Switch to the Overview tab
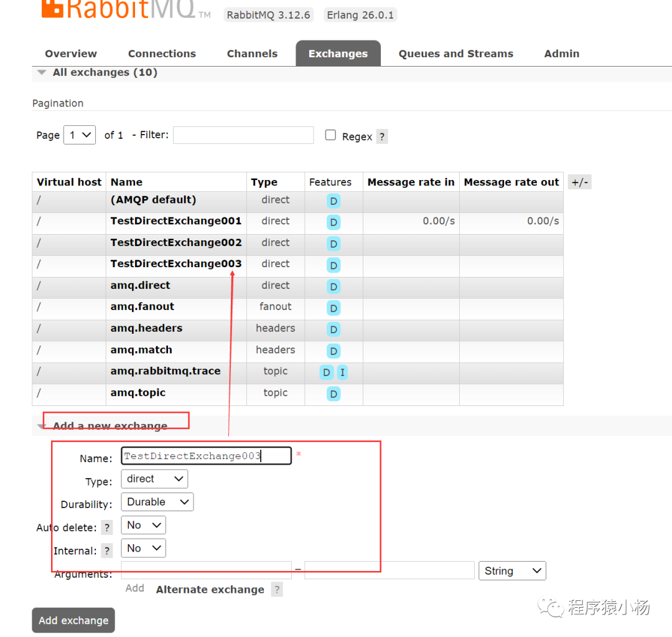672x637 pixels. (70, 54)
